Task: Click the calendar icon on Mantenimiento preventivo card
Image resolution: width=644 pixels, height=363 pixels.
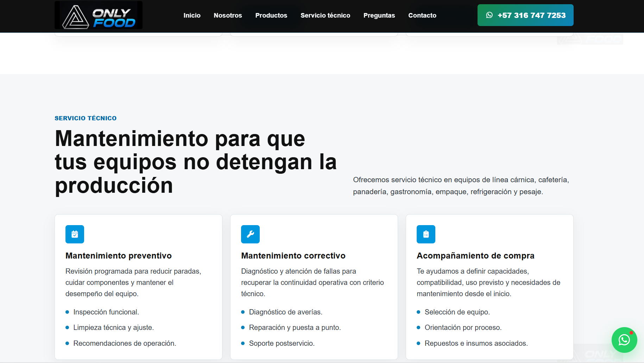Action: (x=75, y=234)
